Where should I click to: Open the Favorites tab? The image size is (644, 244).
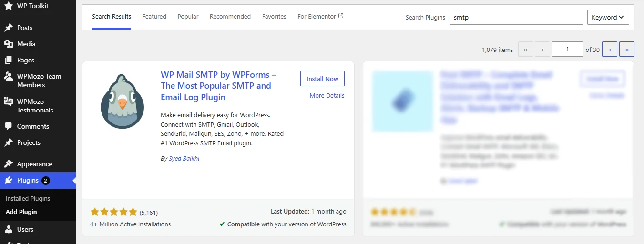[x=274, y=16]
